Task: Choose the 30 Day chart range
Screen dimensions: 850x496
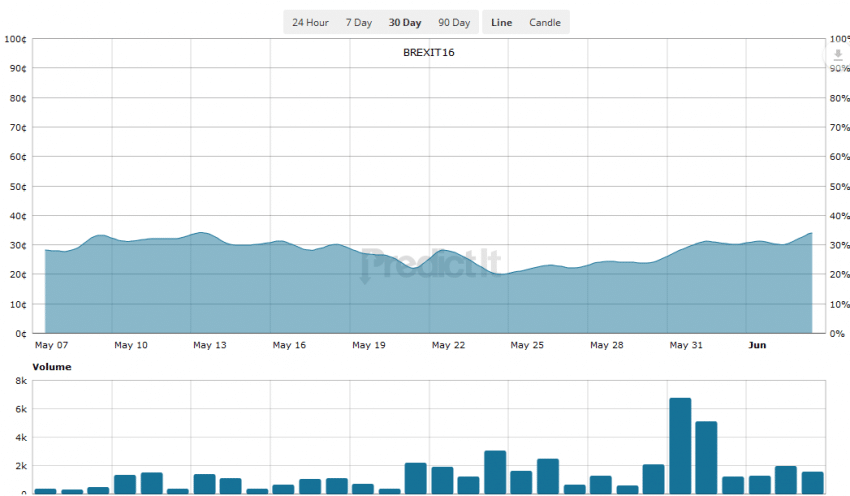Action: tap(404, 23)
